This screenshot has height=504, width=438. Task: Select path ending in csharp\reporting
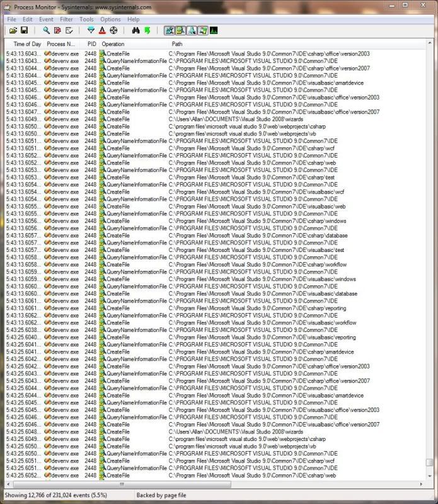pyautogui.click(x=257, y=308)
